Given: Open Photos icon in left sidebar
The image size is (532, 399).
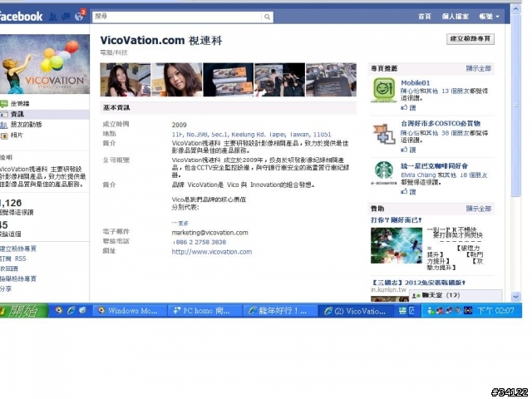Looking at the screenshot, I should [x=4, y=135].
